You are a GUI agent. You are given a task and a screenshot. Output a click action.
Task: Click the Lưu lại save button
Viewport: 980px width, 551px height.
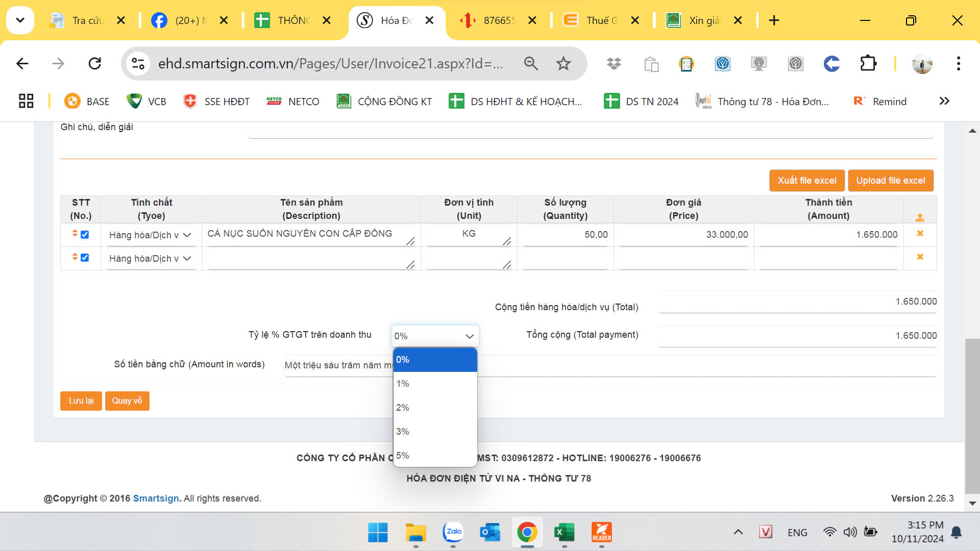tap(81, 401)
